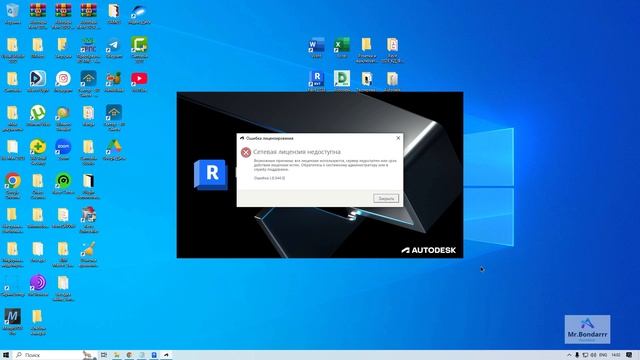This screenshot has width=640, height=360.
Task: Expand the hidden system tray icons chevron
Action: 569,355
